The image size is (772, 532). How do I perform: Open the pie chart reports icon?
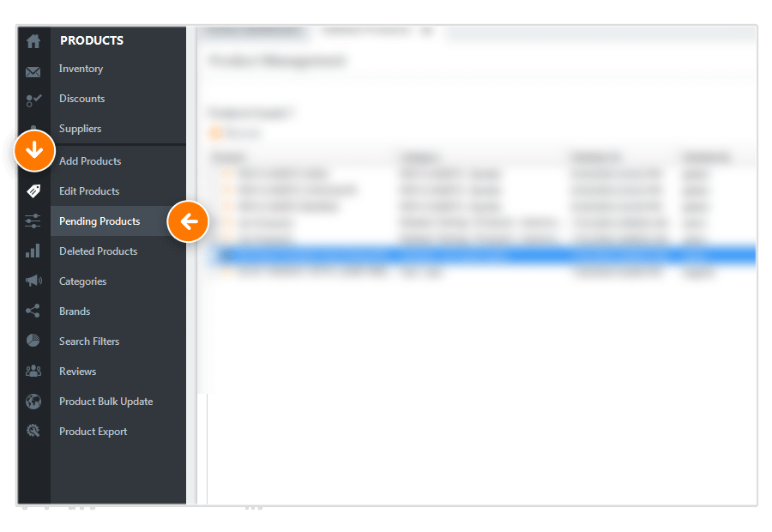[x=33, y=341]
